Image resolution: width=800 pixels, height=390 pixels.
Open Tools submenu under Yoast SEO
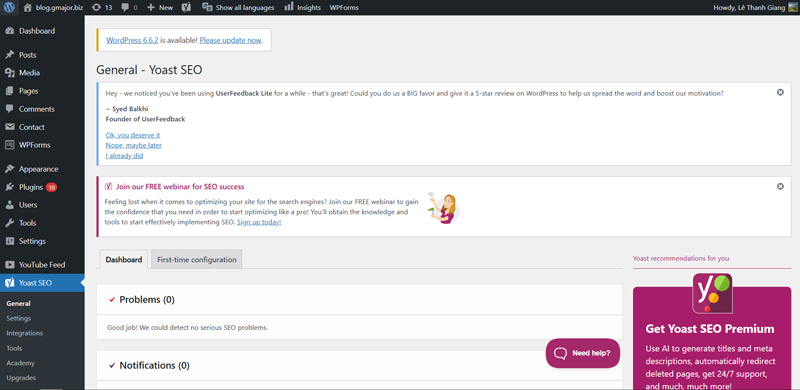click(x=14, y=348)
